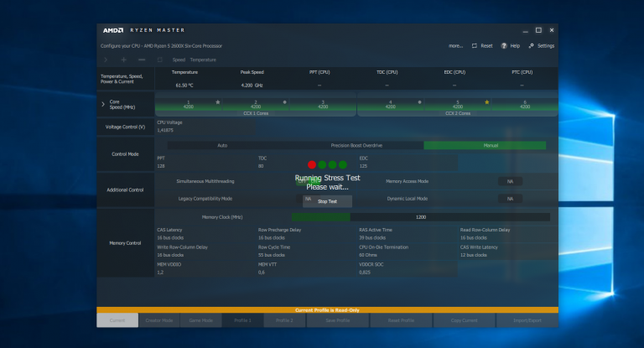Open the more... menu

pos(455,46)
